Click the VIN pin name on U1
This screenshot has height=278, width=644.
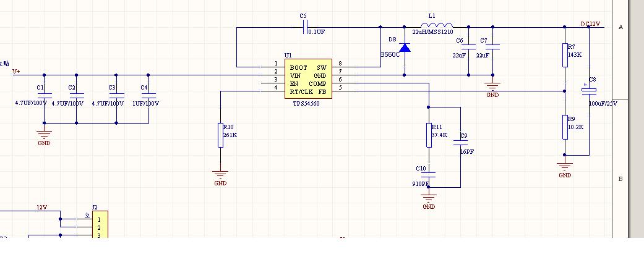(x=295, y=76)
